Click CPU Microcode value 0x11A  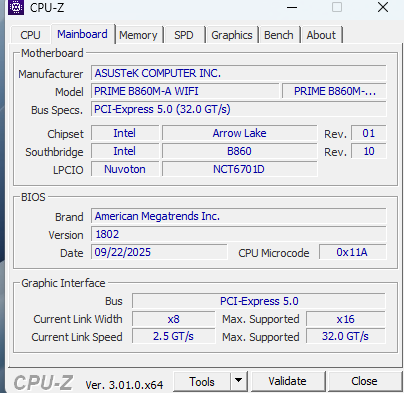[x=353, y=252]
